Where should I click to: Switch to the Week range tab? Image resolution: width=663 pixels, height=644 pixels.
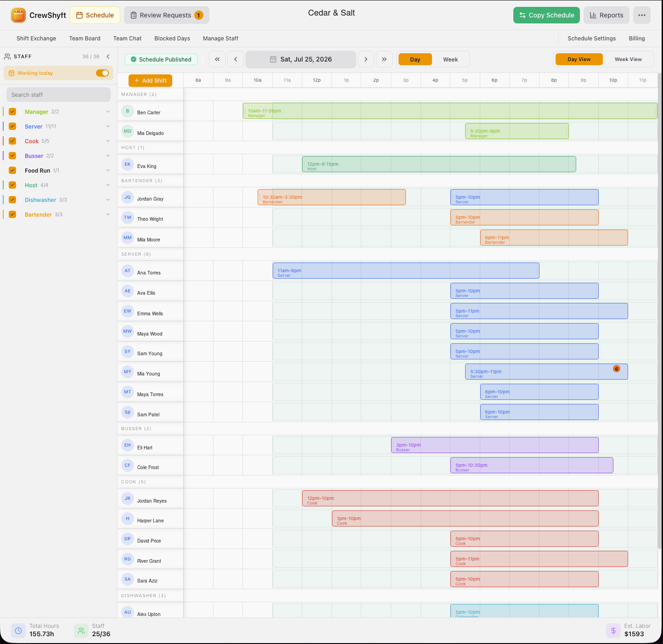[x=450, y=59]
